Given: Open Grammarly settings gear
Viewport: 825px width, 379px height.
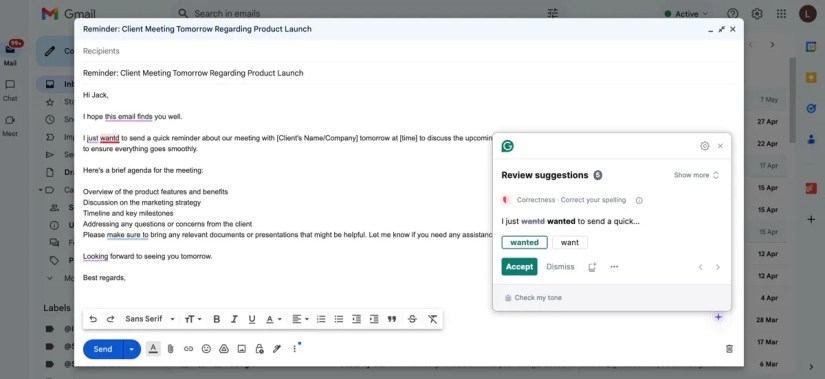Looking at the screenshot, I should pos(705,146).
